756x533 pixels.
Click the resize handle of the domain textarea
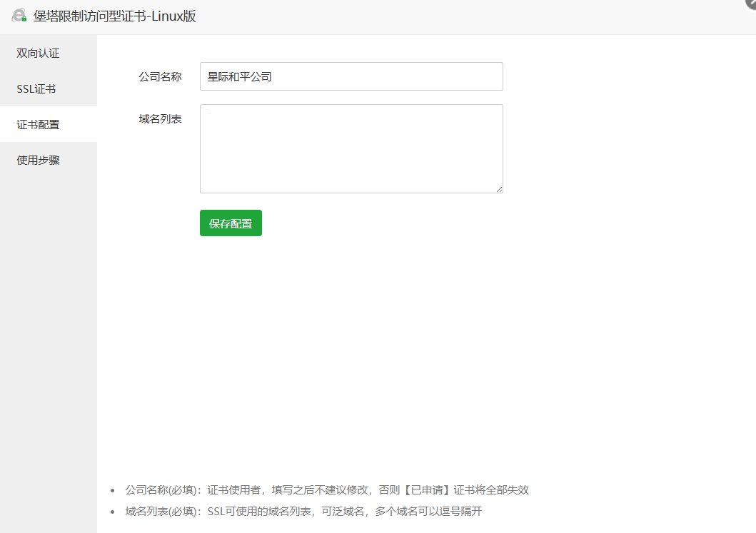[x=500, y=189]
